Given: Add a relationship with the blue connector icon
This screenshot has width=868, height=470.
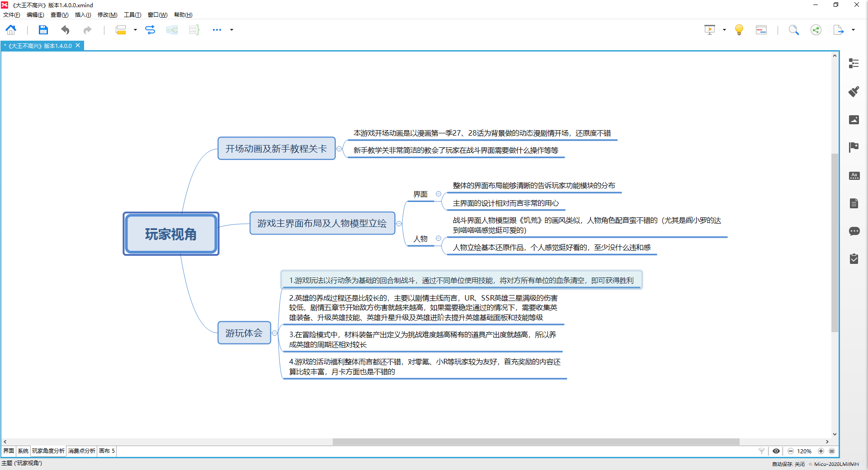Looking at the screenshot, I should (150, 30).
